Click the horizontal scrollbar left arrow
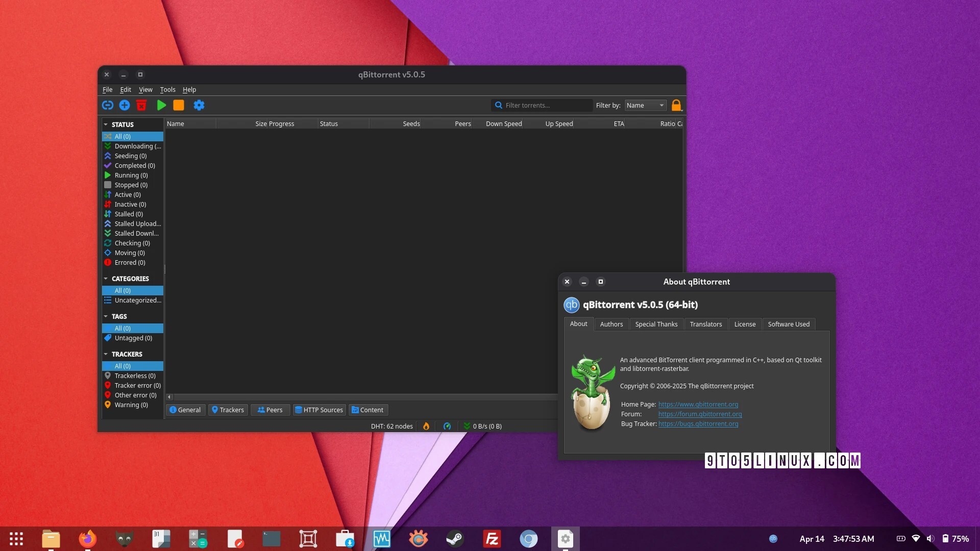This screenshot has height=551, width=980. 169,397
